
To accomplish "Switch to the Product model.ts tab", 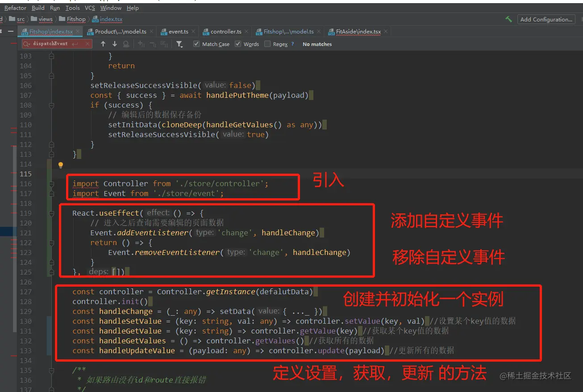I will point(121,32).
